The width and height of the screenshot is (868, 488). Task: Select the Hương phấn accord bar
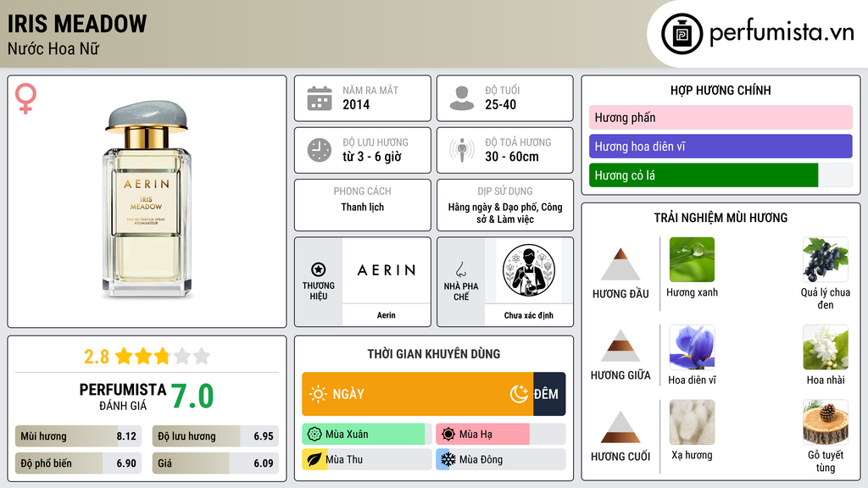721,117
